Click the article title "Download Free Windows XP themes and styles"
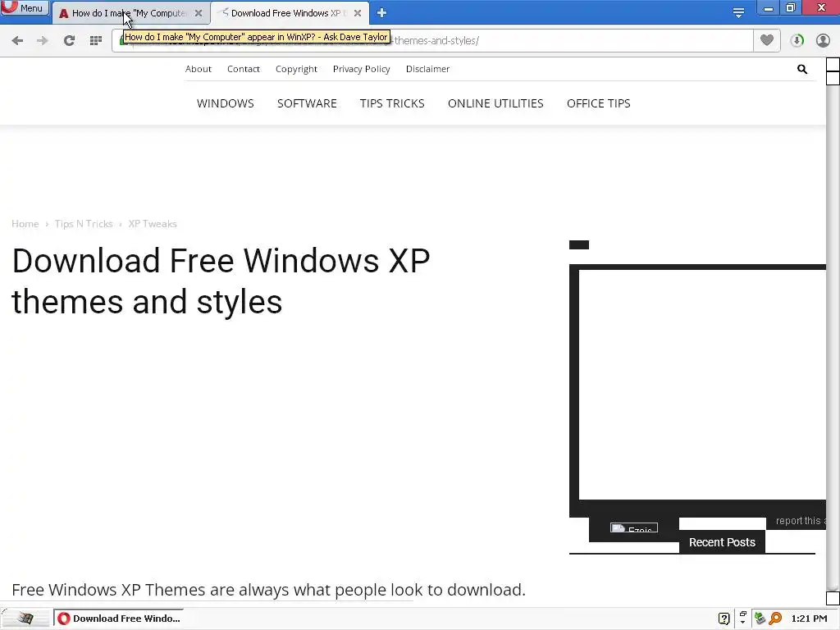This screenshot has width=840, height=630. click(221, 281)
